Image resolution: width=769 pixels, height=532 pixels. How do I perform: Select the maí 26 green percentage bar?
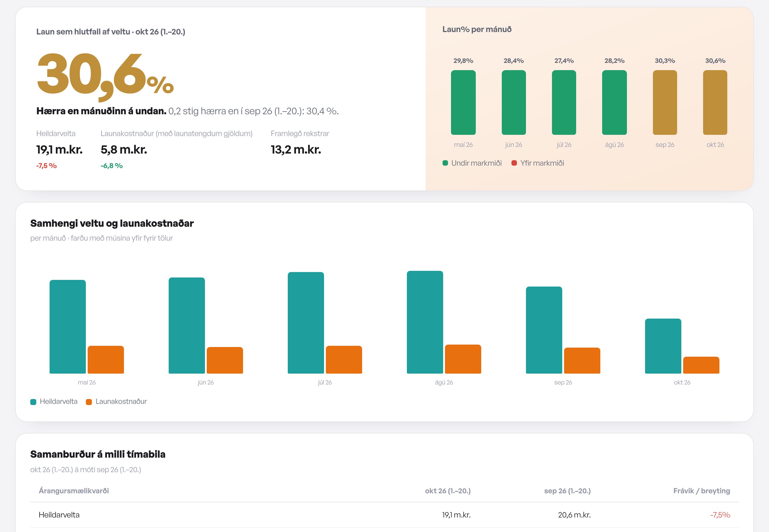point(463,102)
